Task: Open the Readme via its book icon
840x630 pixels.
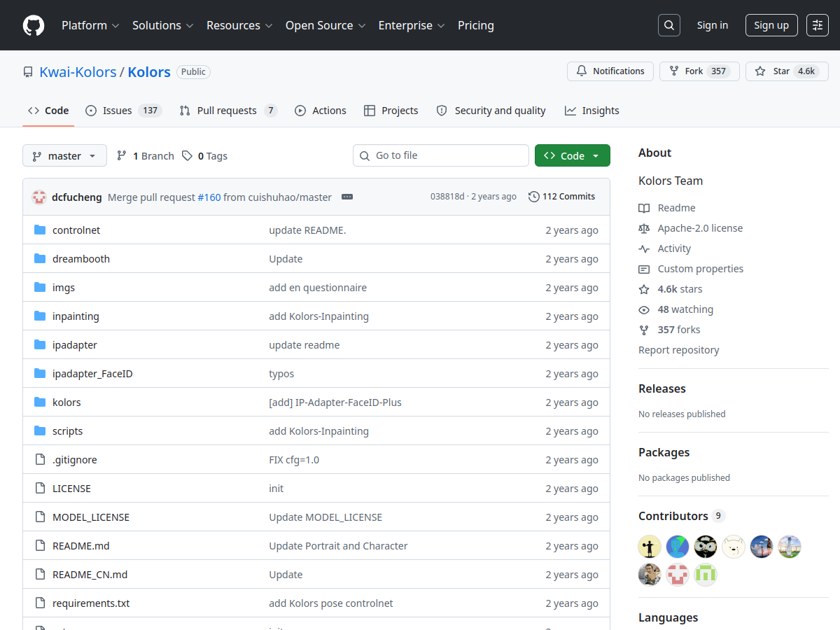Action: [643, 207]
